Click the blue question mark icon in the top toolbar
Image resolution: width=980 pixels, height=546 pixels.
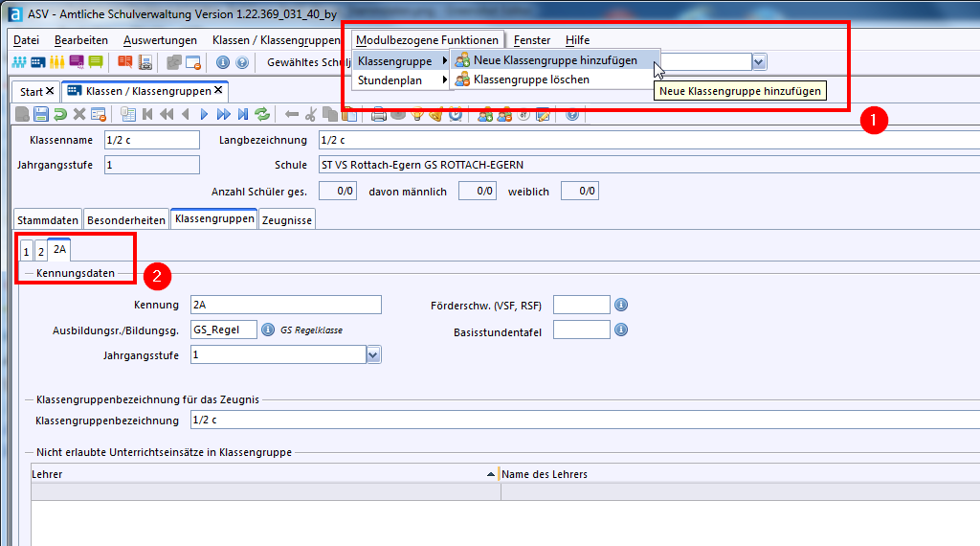242,62
